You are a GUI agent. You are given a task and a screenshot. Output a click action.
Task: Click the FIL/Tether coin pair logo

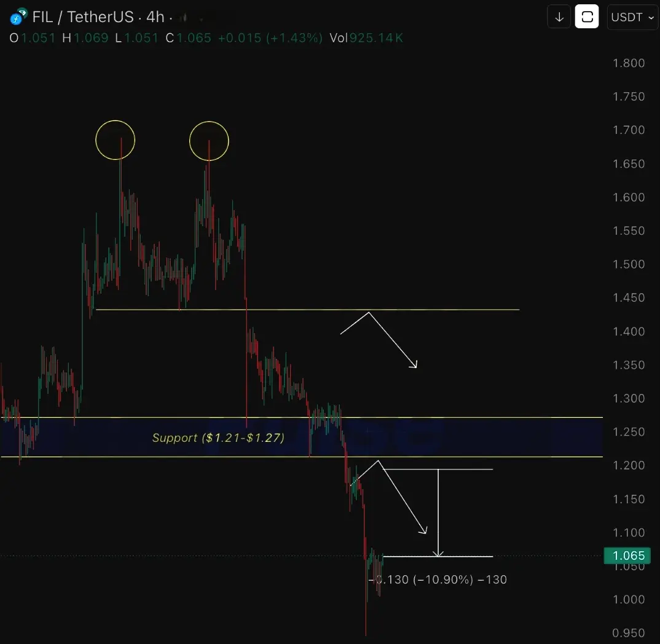[18, 17]
